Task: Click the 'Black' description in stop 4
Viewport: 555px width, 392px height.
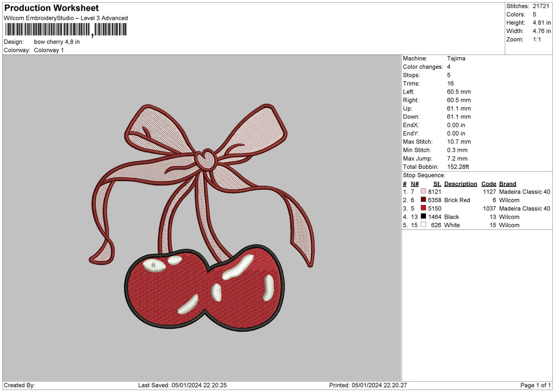Action: 452,217
